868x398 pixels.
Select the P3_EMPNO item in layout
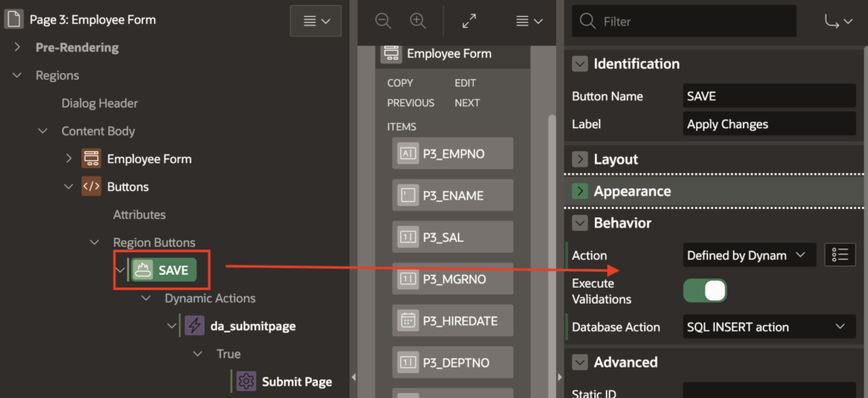[453, 154]
